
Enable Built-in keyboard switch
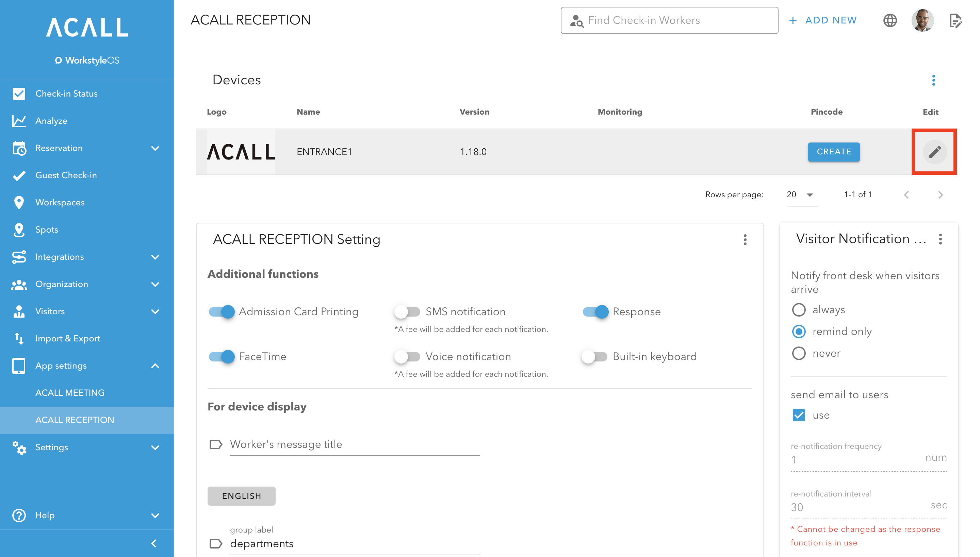pos(594,356)
